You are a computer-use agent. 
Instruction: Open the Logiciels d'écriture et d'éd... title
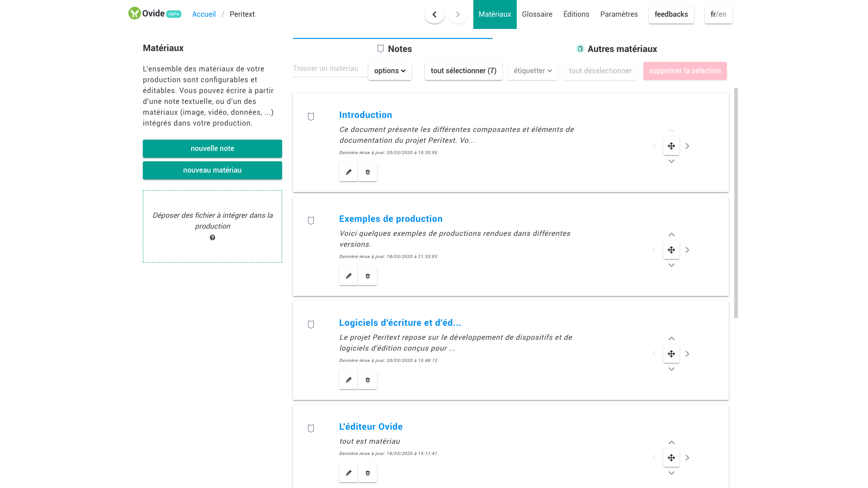tap(400, 323)
